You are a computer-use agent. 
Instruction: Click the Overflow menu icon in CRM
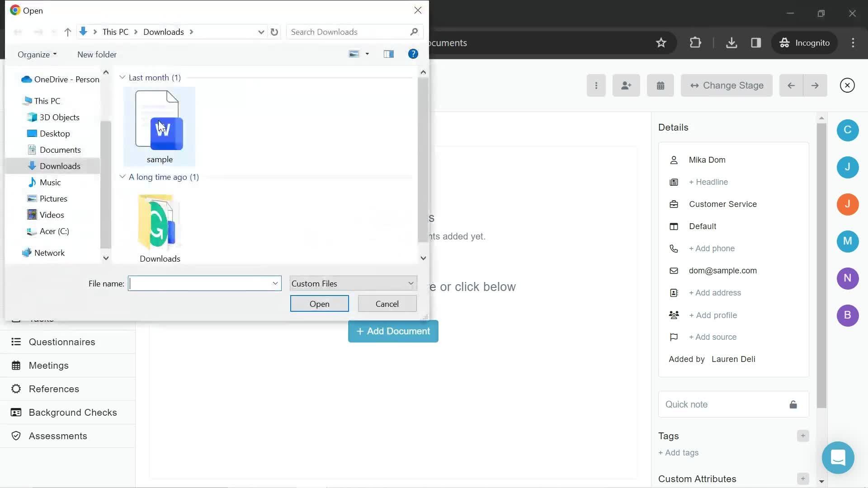click(596, 85)
